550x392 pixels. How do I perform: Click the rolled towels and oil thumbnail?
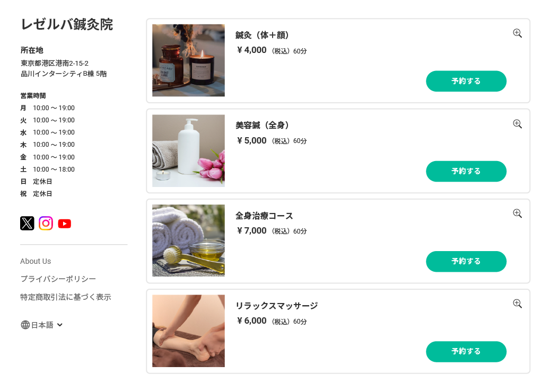pos(188,240)
